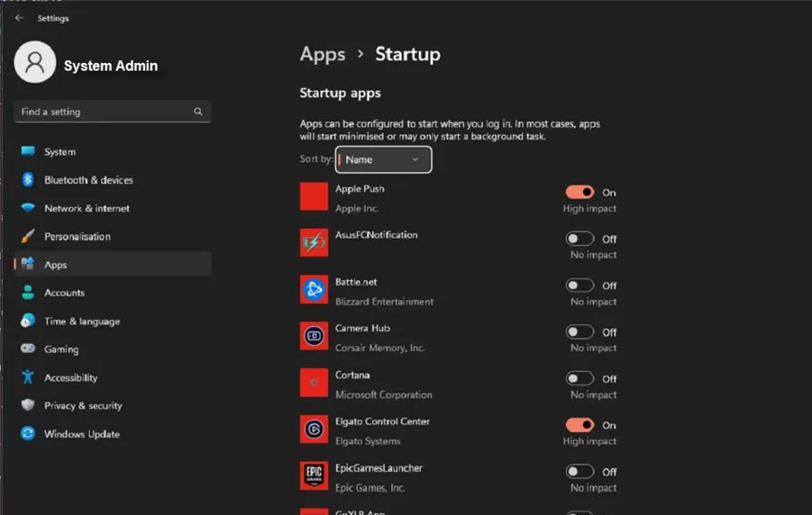Click the Apple Inc. publisher text
The width and height of the screenshot is (812, 515).
(x=357, y=209)
